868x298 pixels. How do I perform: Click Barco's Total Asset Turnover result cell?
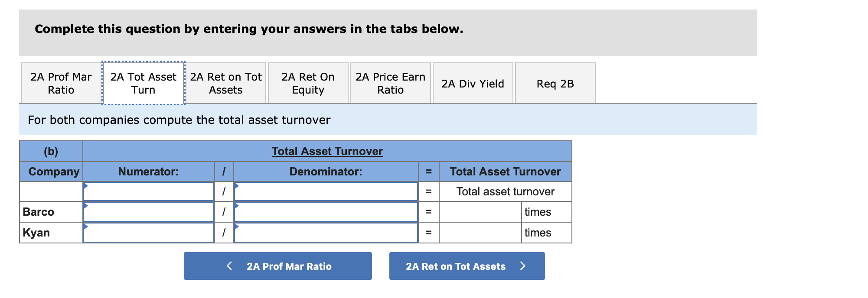pos(480,211)
